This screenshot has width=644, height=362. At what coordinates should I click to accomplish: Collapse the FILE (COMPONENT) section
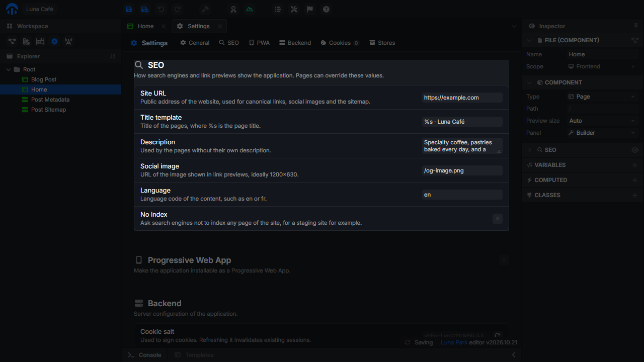pos(530,40)
